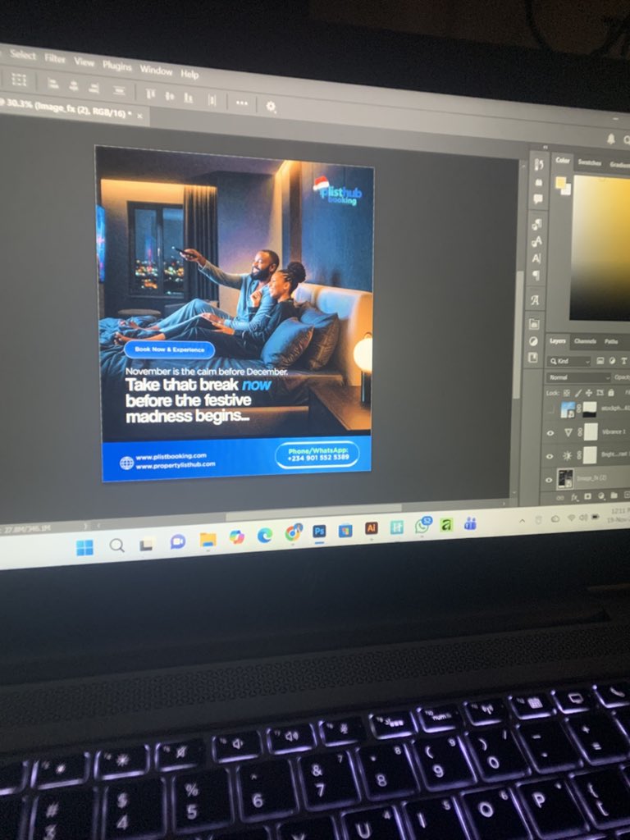Open the Select menu
Viewport: 630px width, 840px height.
[22, 54]
